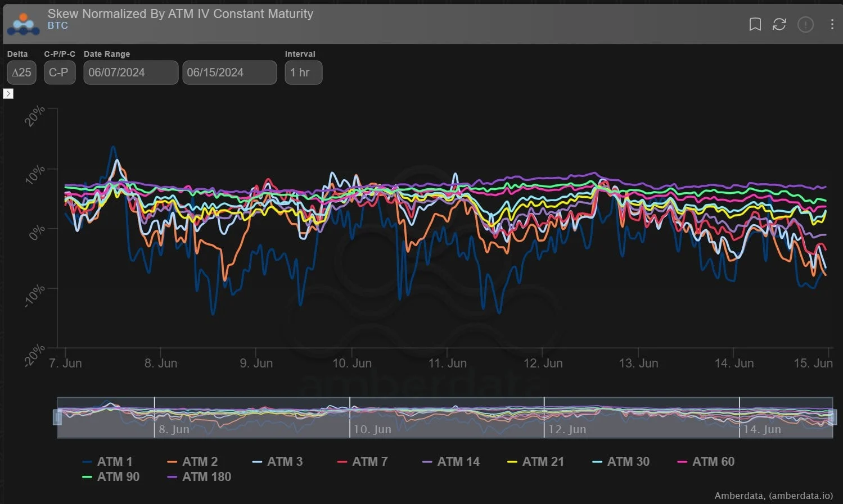Toggle ATM 2 series in the legend
Screen dimensions: 843x504
192,462
